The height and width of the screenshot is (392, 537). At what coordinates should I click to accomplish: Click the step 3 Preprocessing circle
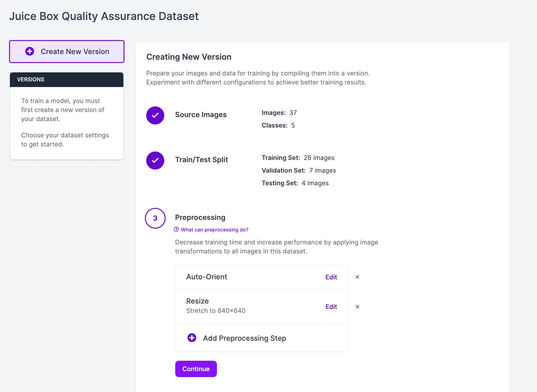pyautogui.click(x=155, y=218)
